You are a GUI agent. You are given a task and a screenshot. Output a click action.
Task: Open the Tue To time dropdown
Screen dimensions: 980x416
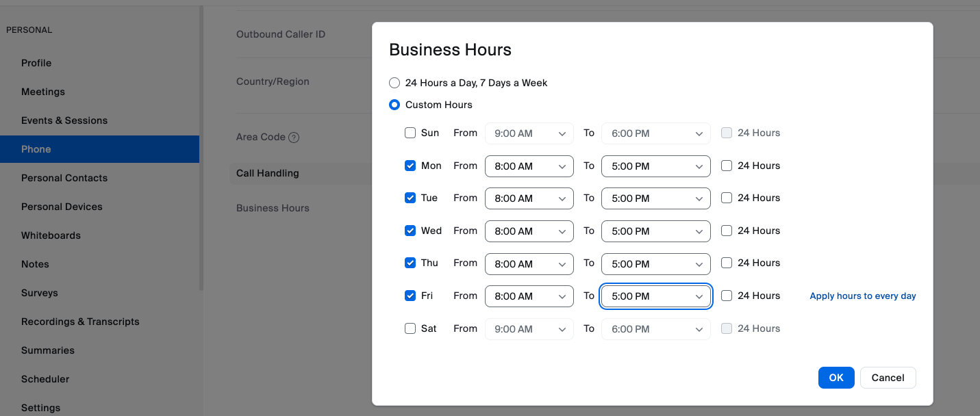(655, 198)
